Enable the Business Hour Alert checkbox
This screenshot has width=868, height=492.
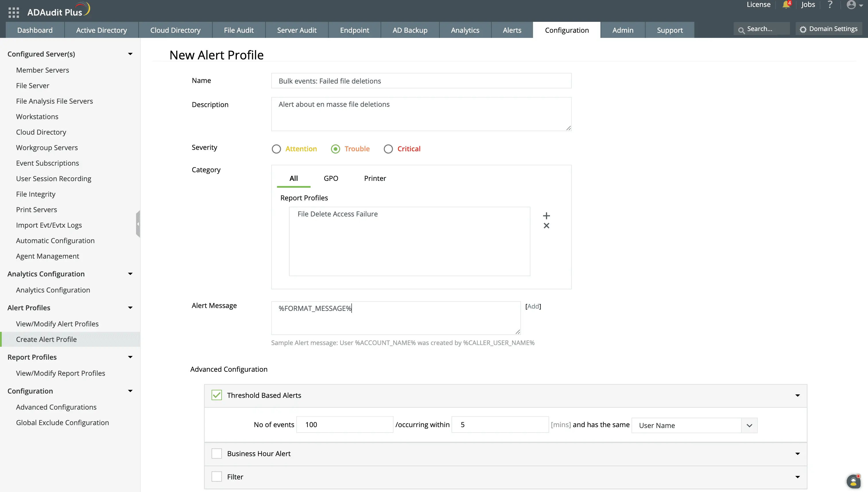[x=217, y=454]
